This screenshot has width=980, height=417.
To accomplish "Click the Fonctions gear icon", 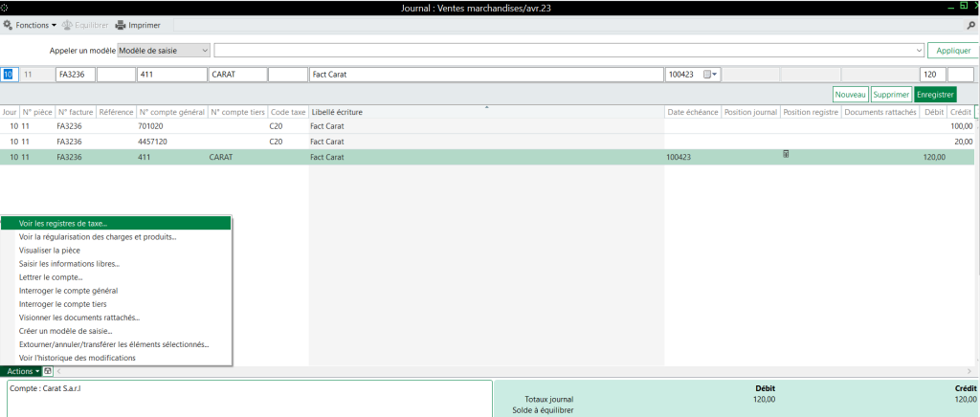I will point(9,25).
